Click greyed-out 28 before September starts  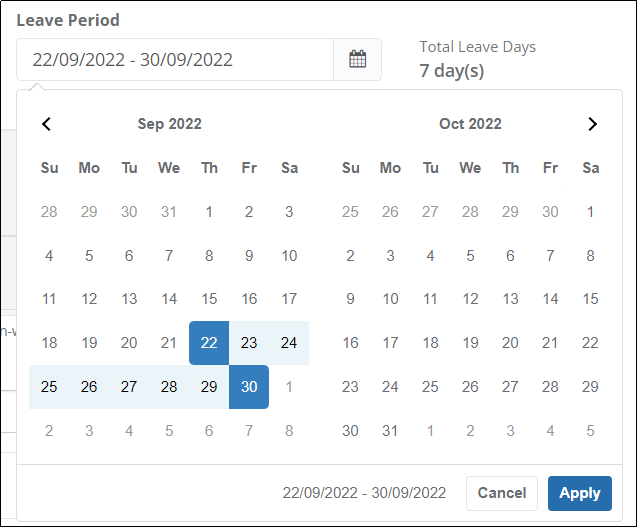click(49, 212)
